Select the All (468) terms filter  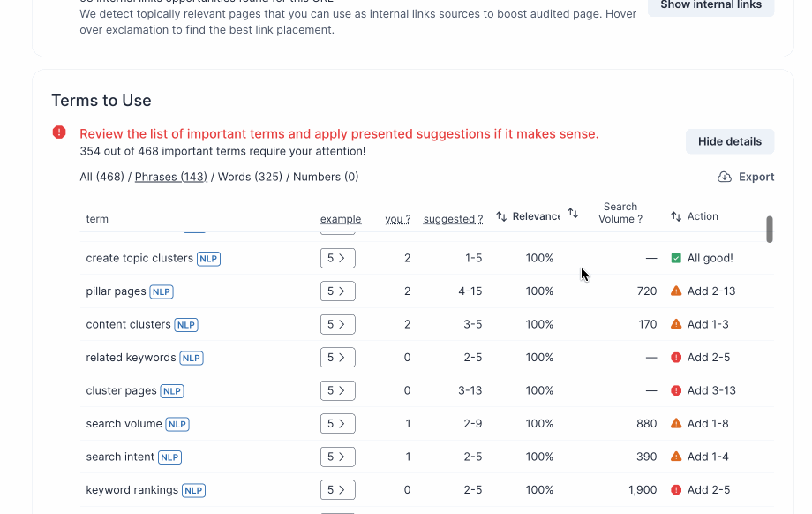tap(101, 177)
